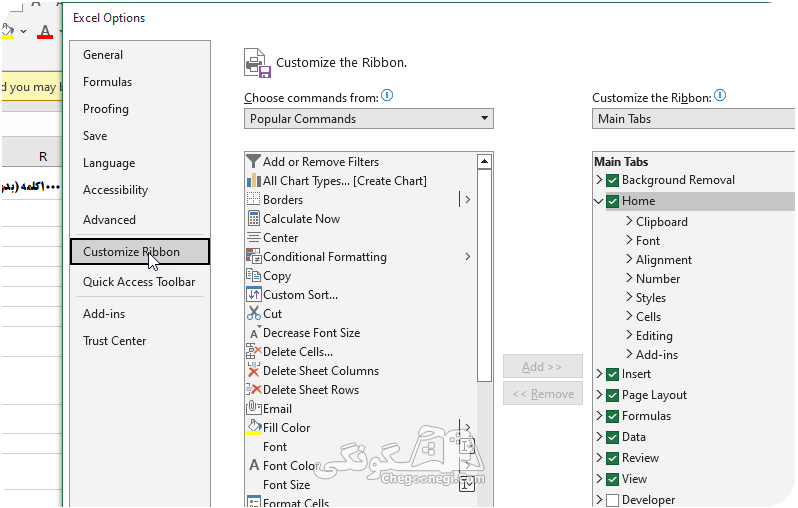Select the Add or Remove Filters funnel icon

[253, 162]
